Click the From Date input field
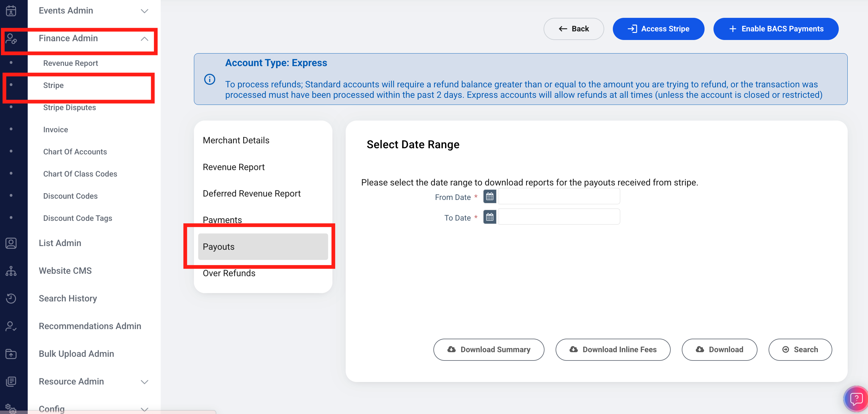The image size is (868, 414). click(x=559, y=197)
